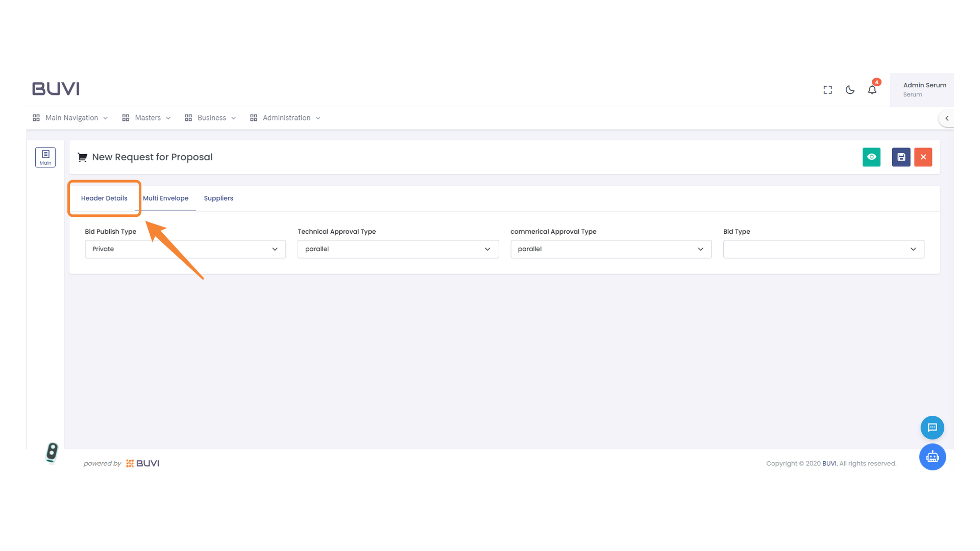The width and height of the screenshot is (980, 551).
Task: Preview the proposal with the green eye icon
Action: click(871, 157)
